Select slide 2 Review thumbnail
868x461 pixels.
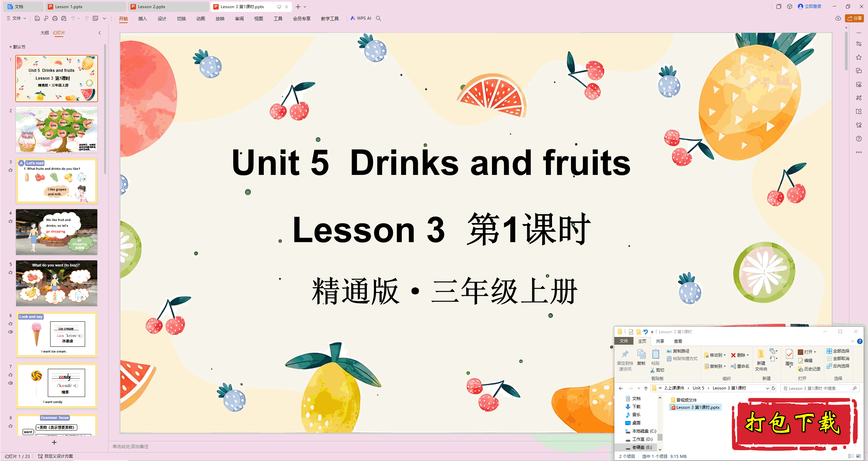coord(57,130)
